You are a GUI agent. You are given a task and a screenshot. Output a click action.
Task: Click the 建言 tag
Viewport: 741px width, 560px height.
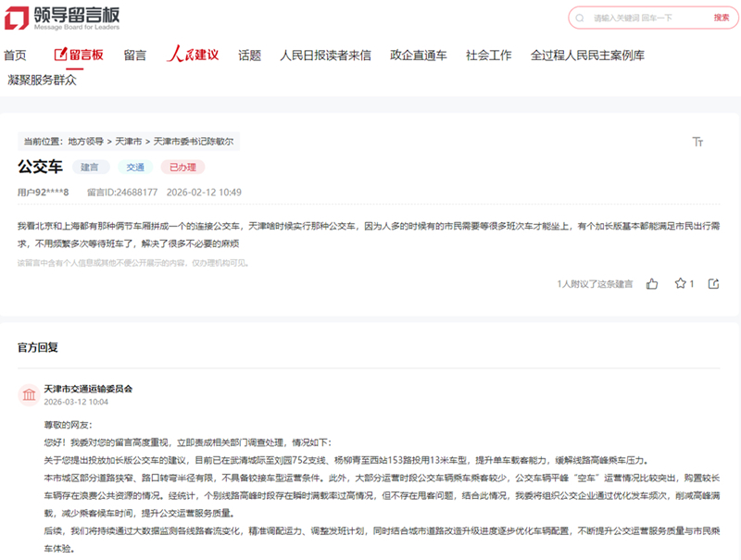[90, 168]
